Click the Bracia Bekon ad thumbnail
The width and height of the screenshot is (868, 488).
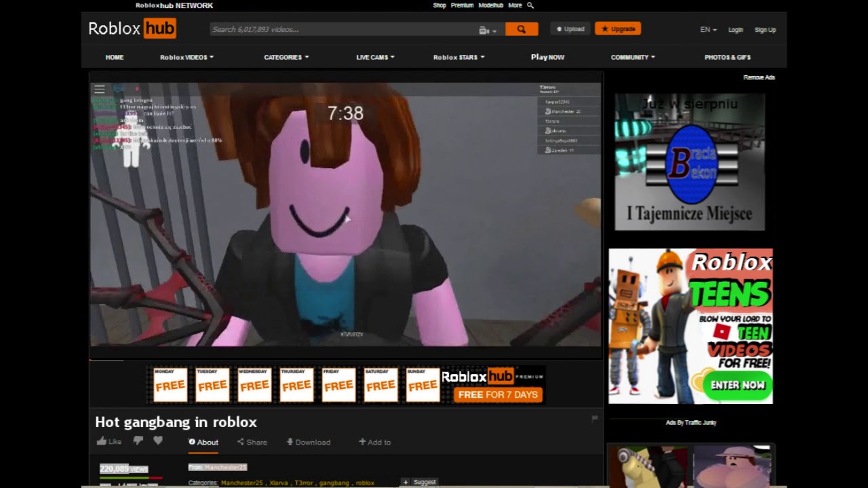pos(690,162)
